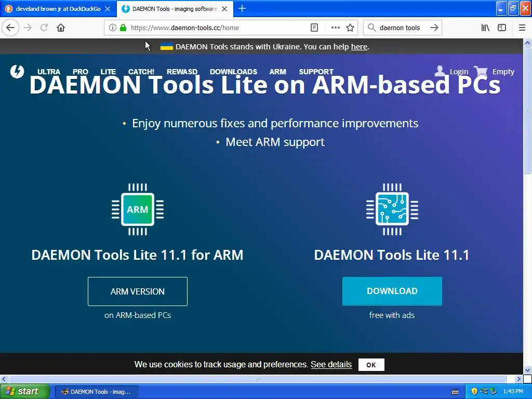Click the search magnifier icon
532x399 pixels.
click(372, 28)
